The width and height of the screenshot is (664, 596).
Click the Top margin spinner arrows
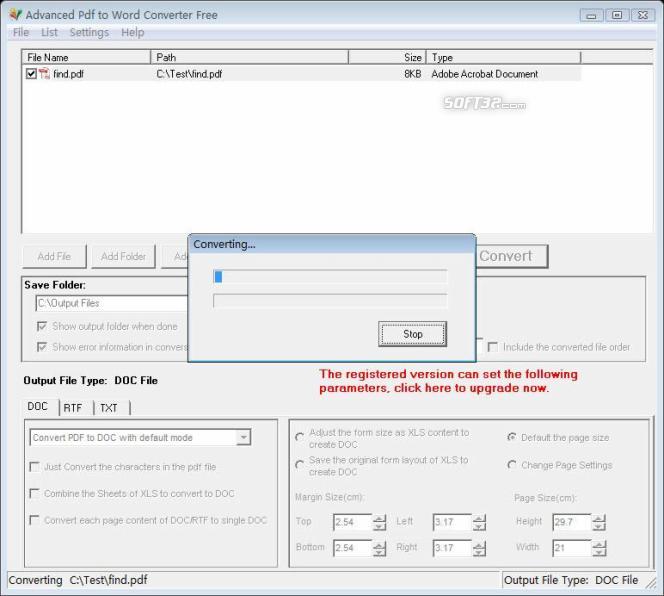(x=379, y=522)
